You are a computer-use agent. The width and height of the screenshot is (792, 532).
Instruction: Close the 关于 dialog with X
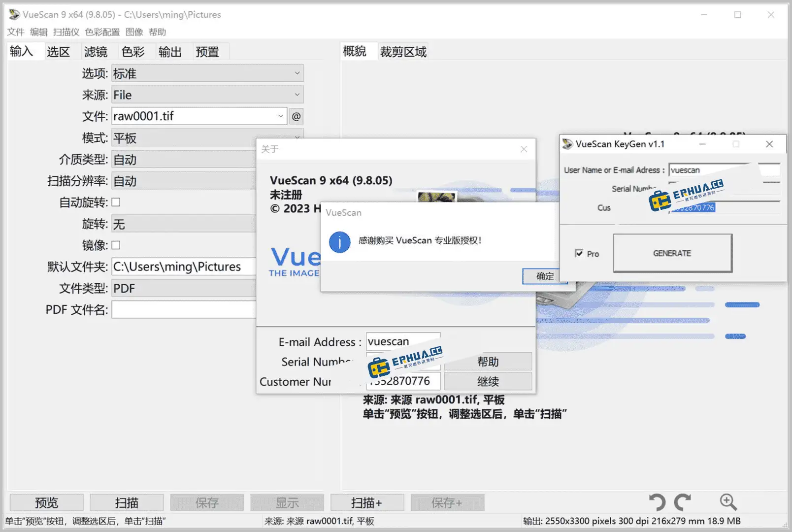point(524,149)
